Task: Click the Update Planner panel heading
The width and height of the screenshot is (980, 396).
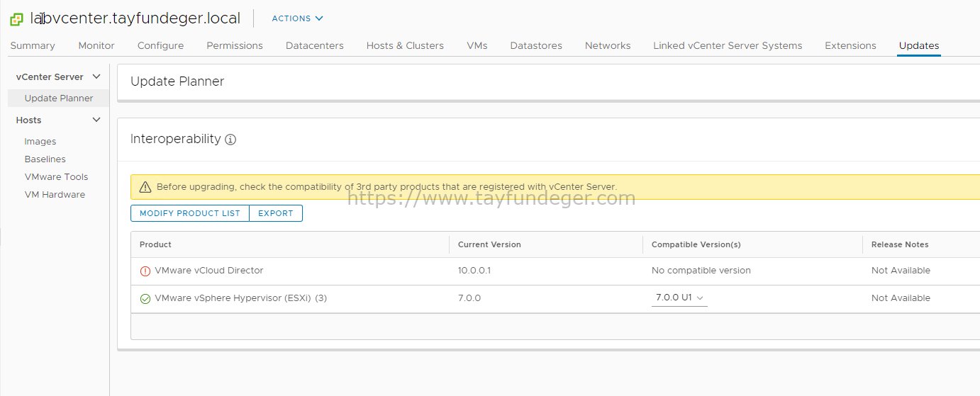Action: tap(177, 81)
